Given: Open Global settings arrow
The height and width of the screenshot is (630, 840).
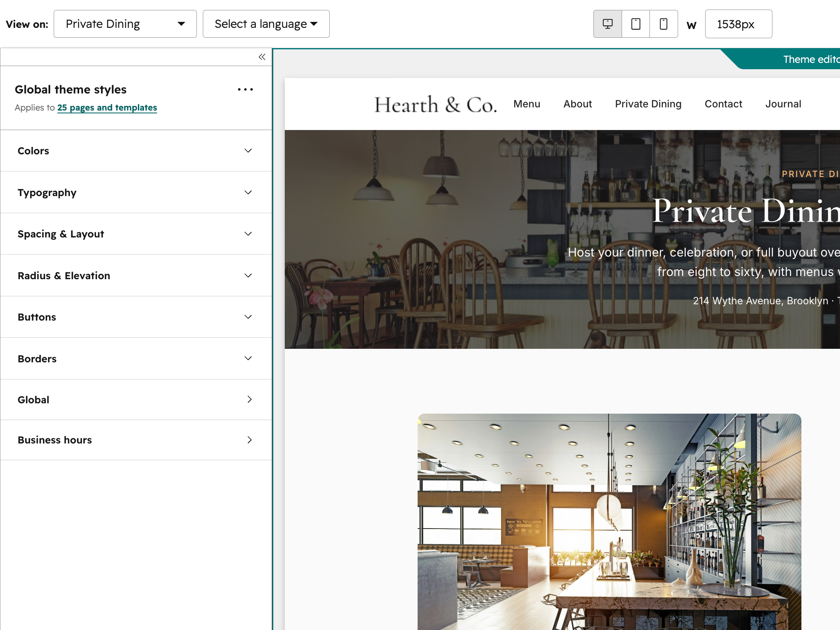Looking at the screenshot, I should tap(249, 399).
